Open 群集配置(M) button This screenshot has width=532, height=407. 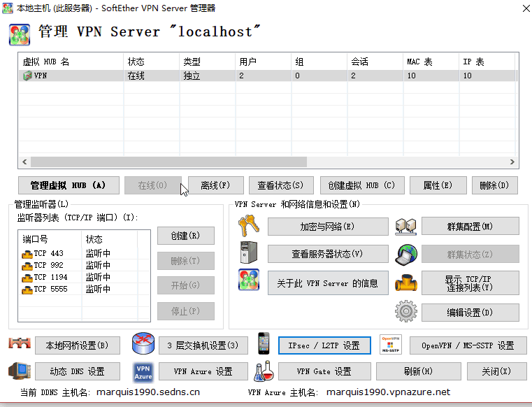[x=470, y=226]
